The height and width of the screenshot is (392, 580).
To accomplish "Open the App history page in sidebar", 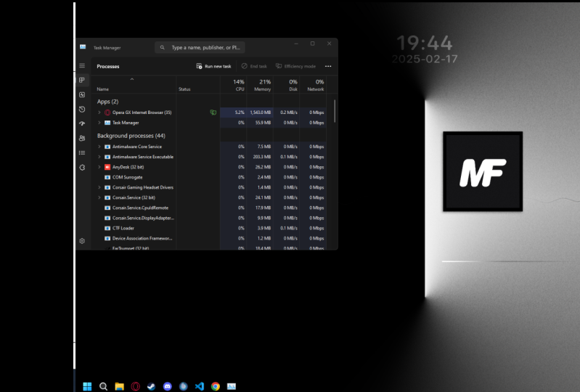I will (82, 109).
